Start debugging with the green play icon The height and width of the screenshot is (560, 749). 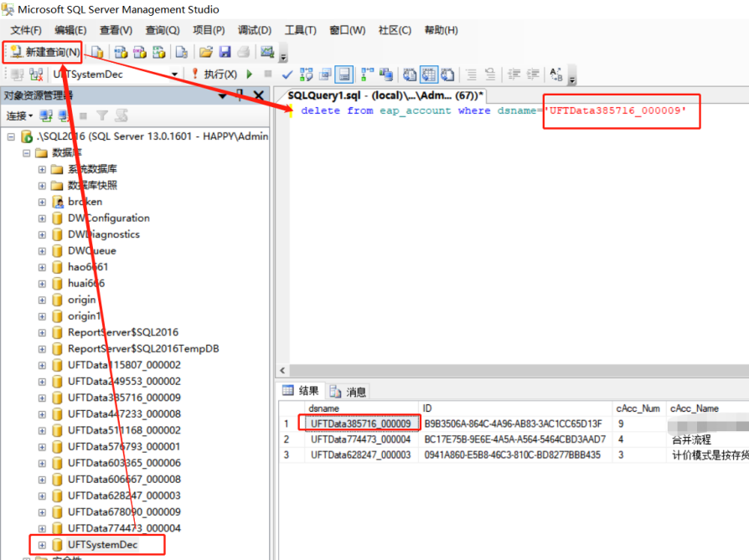point(250,74)
